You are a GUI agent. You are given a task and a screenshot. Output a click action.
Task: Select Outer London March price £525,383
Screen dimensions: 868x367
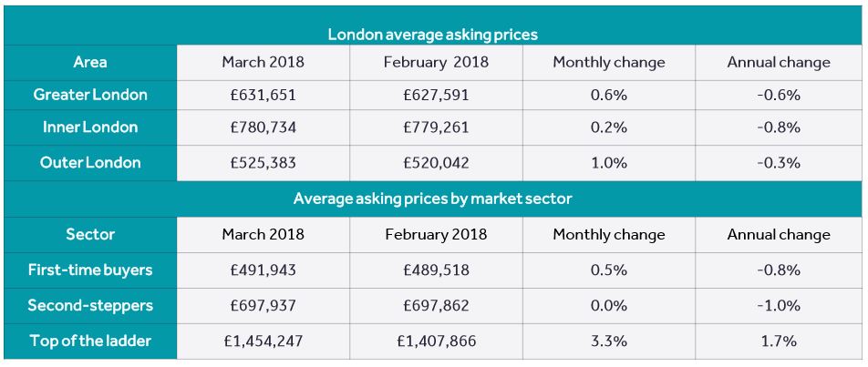tap(263, 162)
